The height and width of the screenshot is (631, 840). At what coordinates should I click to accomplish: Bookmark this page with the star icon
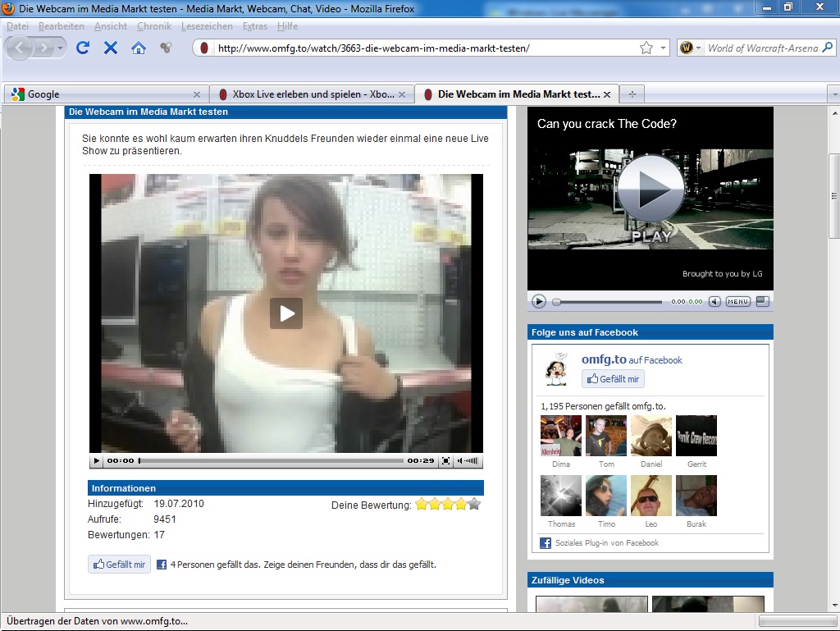646,48
